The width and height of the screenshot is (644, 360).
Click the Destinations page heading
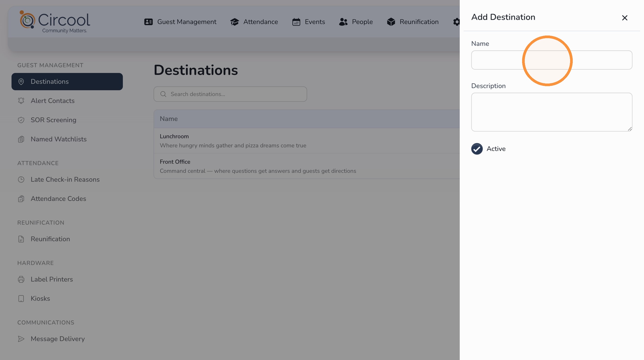coord(196,70)
